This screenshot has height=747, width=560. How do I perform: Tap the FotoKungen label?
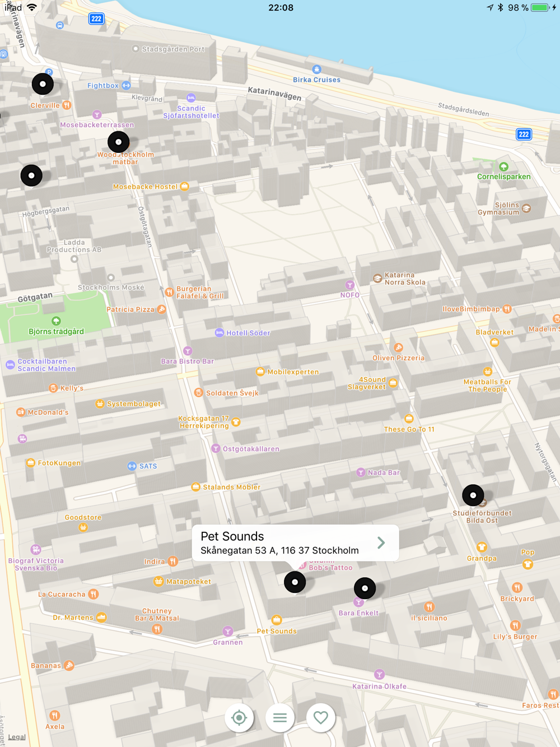(59, 463)
